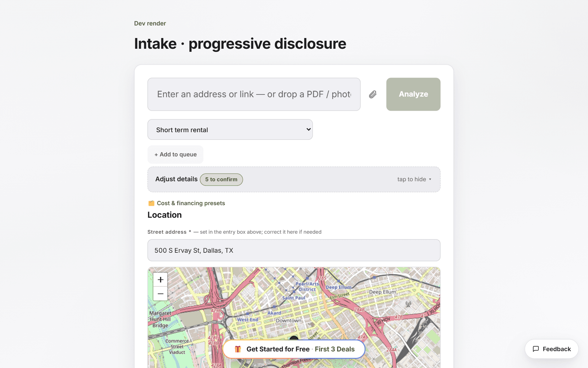Screen dimensions: 588x368
Task: Click the Downtown label on the map
Action: coord(288,320)
